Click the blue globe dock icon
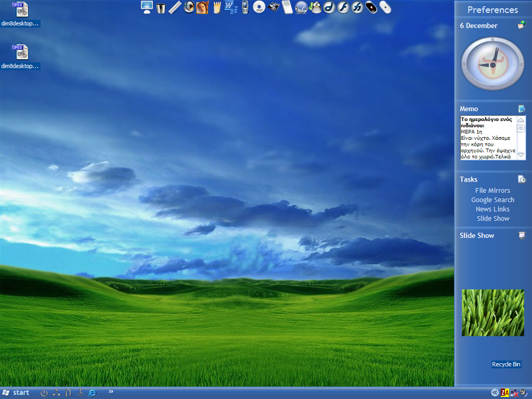This screenshot has height=399, width=532. click(x=301, y=7)
